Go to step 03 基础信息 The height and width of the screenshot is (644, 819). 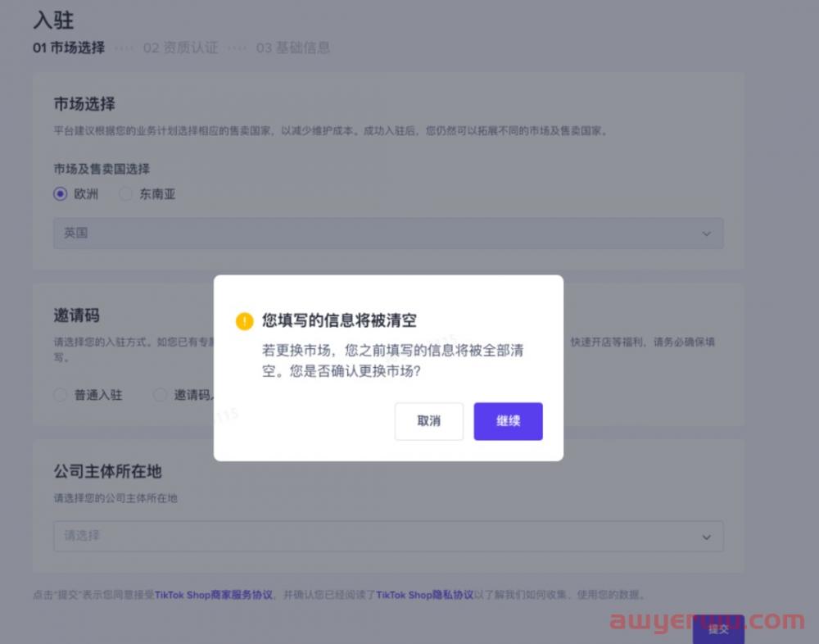pyautogui.click(x=293, y=48)
